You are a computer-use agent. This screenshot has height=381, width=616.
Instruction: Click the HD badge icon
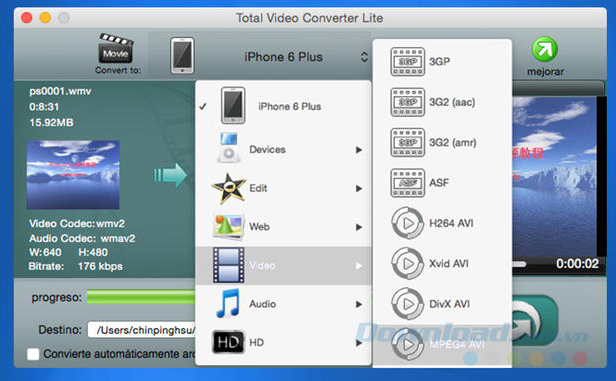228,343
